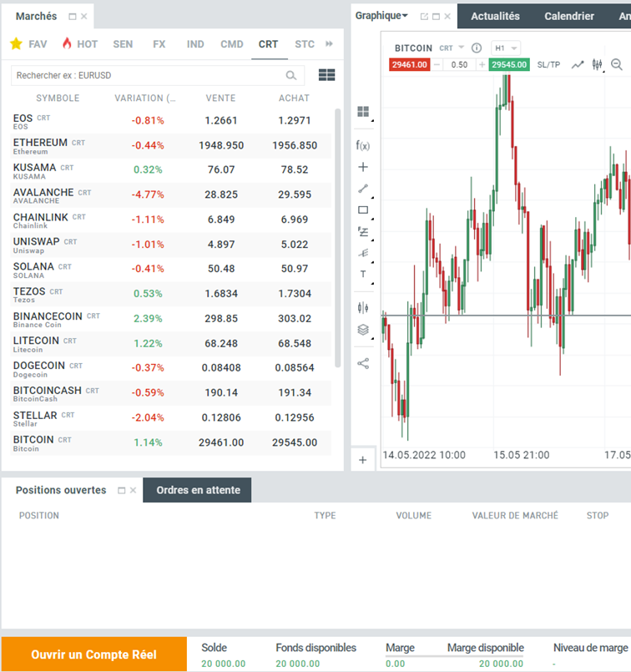
Task: Open candlestick chart style icon in header
Action: [x=597, y=65]
